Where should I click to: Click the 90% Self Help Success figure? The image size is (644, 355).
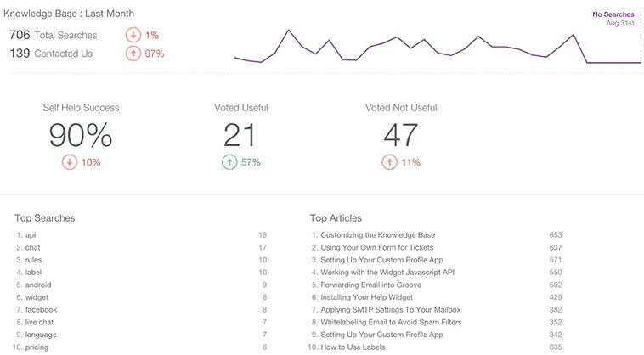pos(80,135)
